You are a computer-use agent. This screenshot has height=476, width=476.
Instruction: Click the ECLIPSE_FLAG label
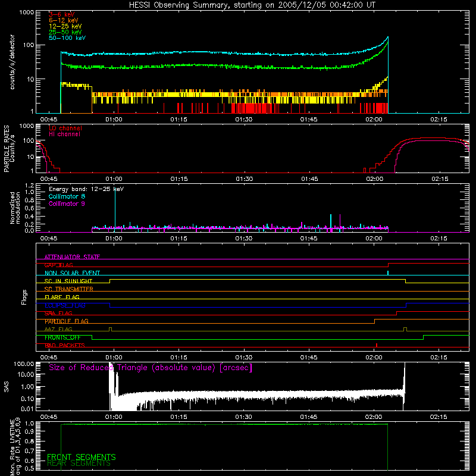pos(65,305)
